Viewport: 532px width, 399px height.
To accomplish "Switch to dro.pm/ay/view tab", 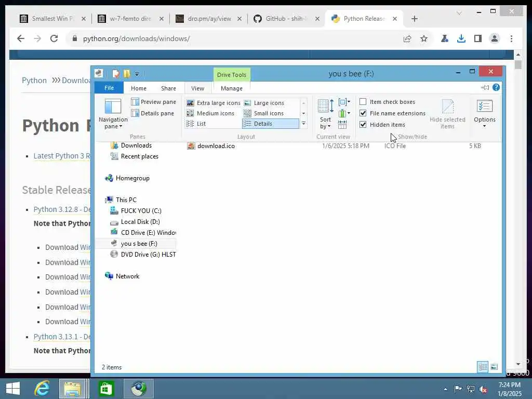I will click(x=208, y=19).
